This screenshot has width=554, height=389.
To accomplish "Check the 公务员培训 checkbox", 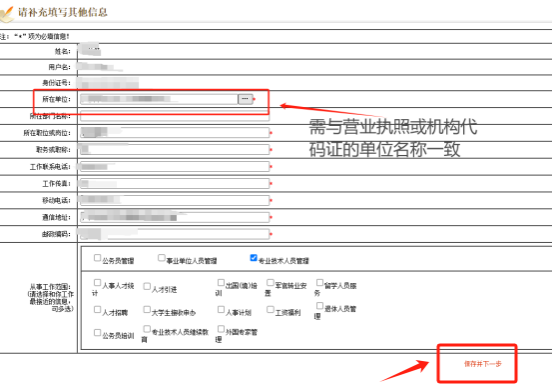I will coord(97,332).
